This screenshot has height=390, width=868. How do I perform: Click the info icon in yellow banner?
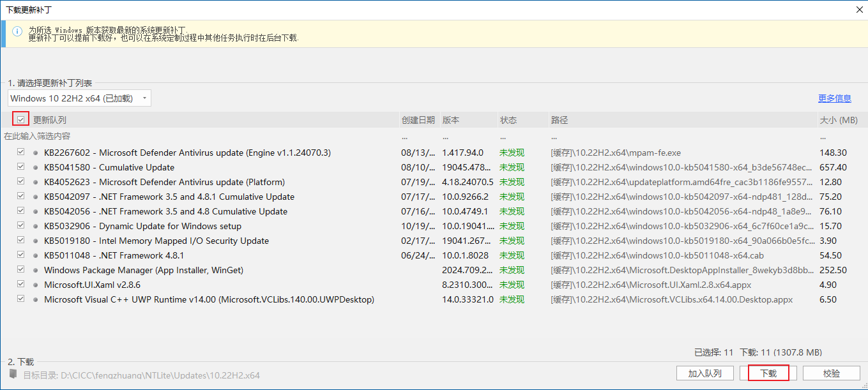[17, 31]
